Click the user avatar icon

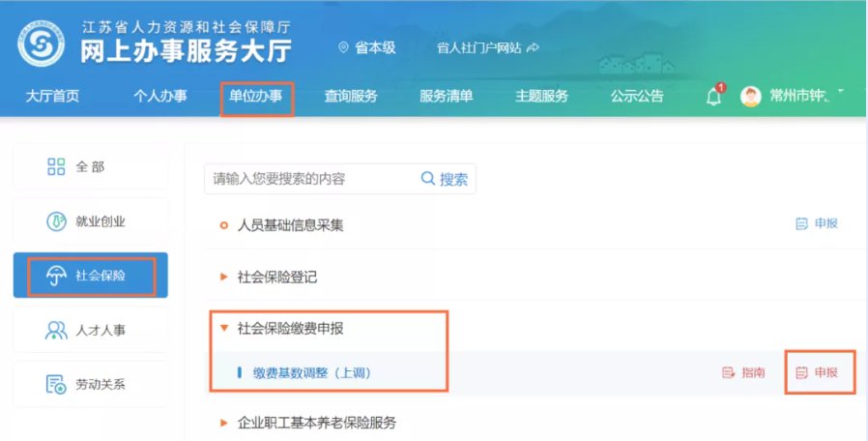point(751,97)
